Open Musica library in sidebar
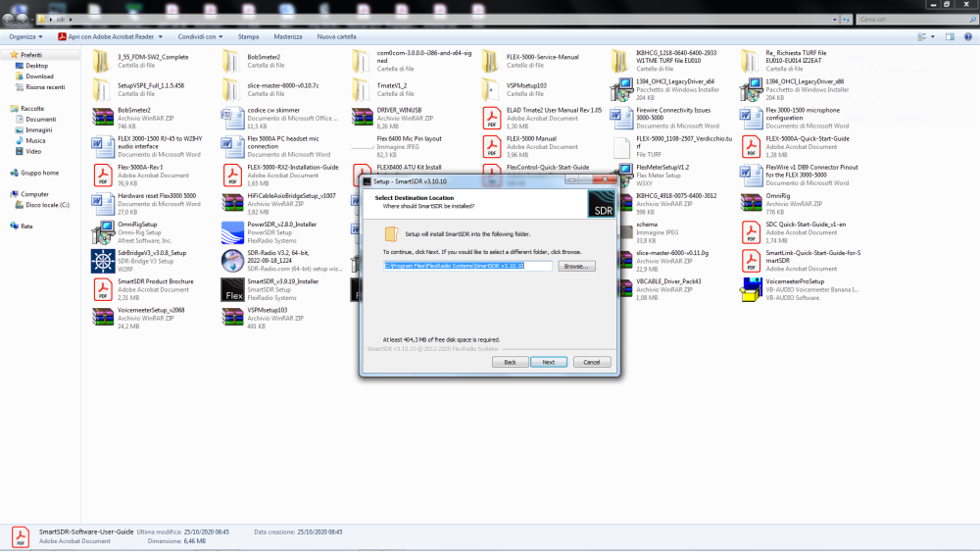 pyautogui.click(x=35, y=141)
